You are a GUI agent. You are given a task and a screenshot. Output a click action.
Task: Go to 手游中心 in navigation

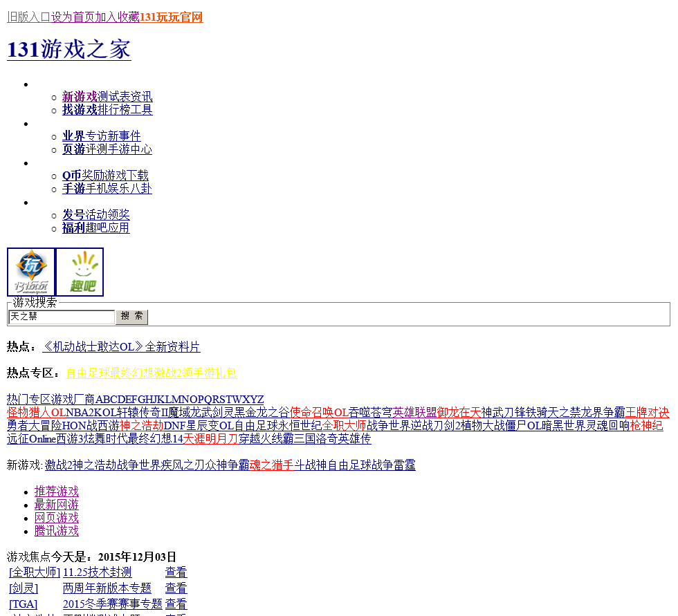(x=130, y=149)
